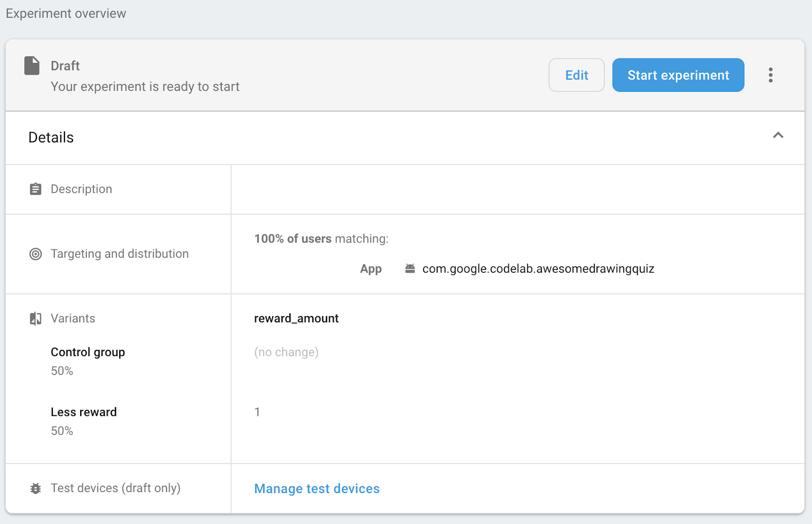Click the Description clipboard icon
Screen dimensions: 812x524
click(x=36, y=189)
